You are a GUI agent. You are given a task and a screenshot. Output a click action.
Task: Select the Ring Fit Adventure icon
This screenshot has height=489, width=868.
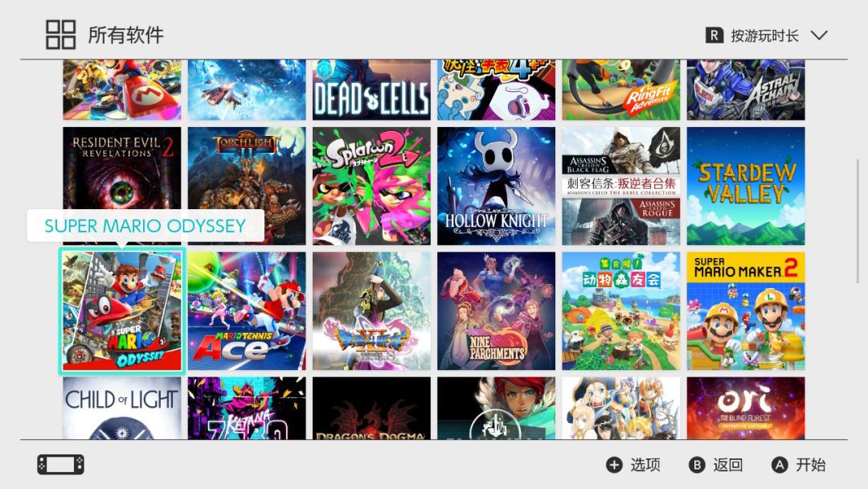tap(621, 90)
